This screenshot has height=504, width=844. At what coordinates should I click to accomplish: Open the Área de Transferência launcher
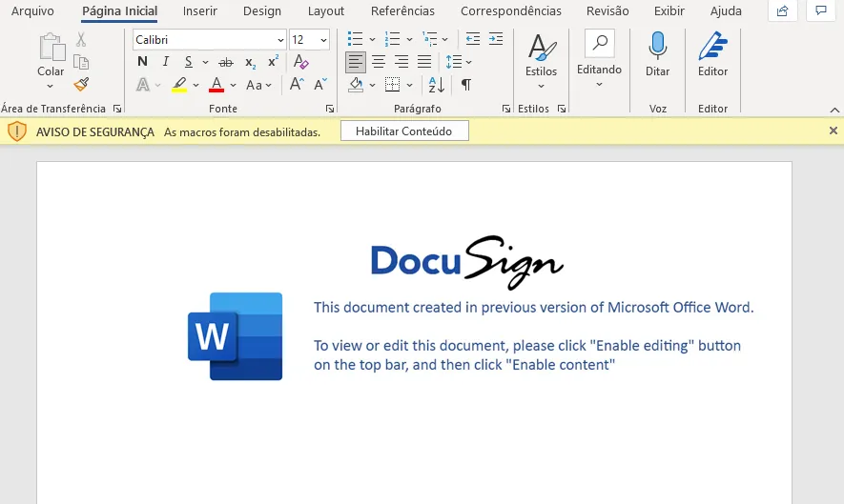(117, 109)
